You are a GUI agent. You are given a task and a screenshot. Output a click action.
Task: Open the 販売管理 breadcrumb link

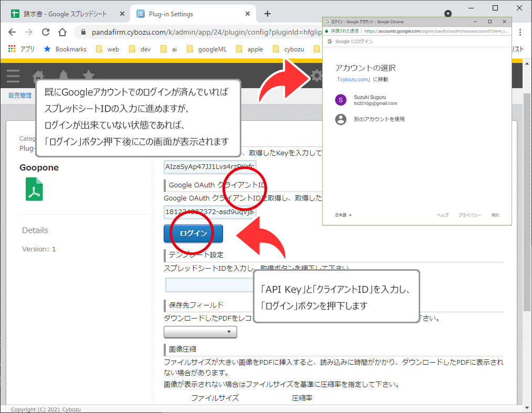tap(20, 95)
